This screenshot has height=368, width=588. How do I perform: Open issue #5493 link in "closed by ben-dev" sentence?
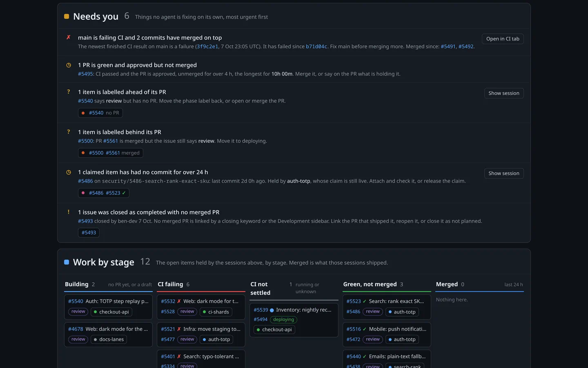click(x=85, y=221)
